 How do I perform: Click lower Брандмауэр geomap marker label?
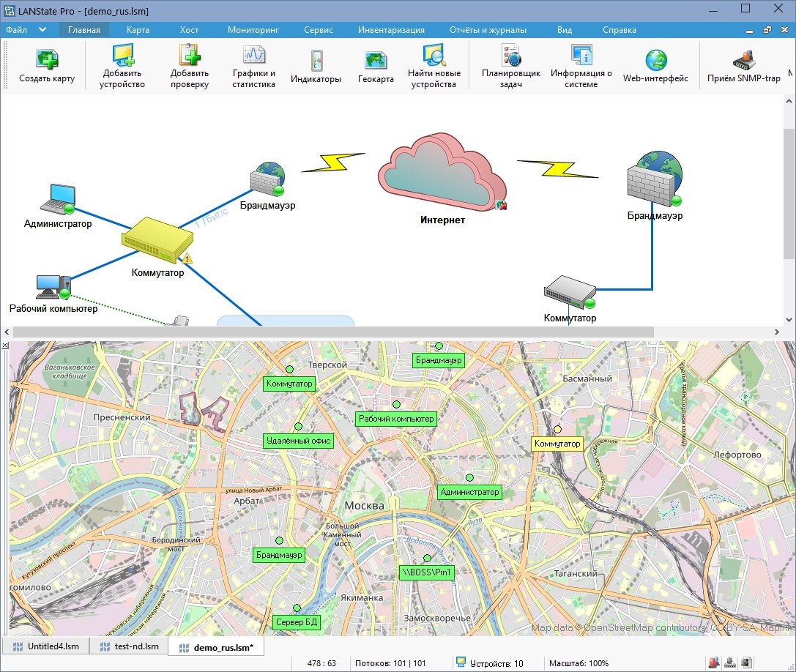[x=279, y=556]
